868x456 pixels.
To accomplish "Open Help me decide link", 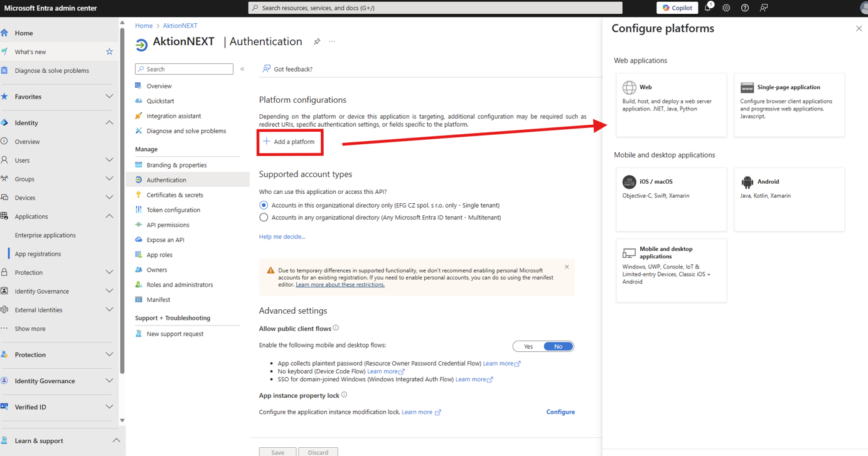I will point(282,236).
